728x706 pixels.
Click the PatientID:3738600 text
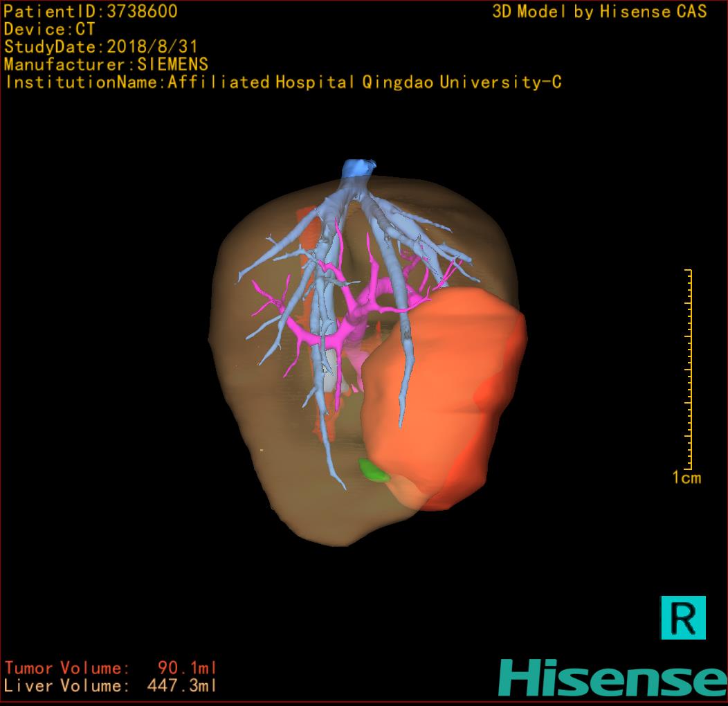(91, 12)
